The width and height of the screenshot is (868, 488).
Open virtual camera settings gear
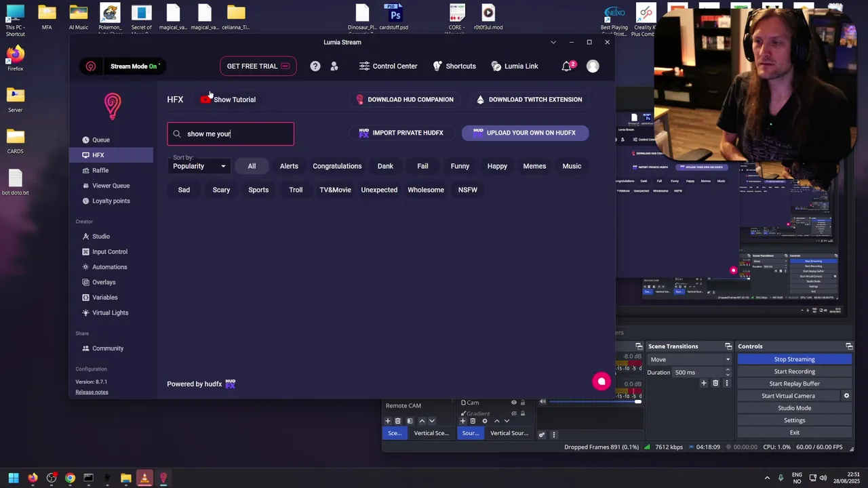pos(846,396)
